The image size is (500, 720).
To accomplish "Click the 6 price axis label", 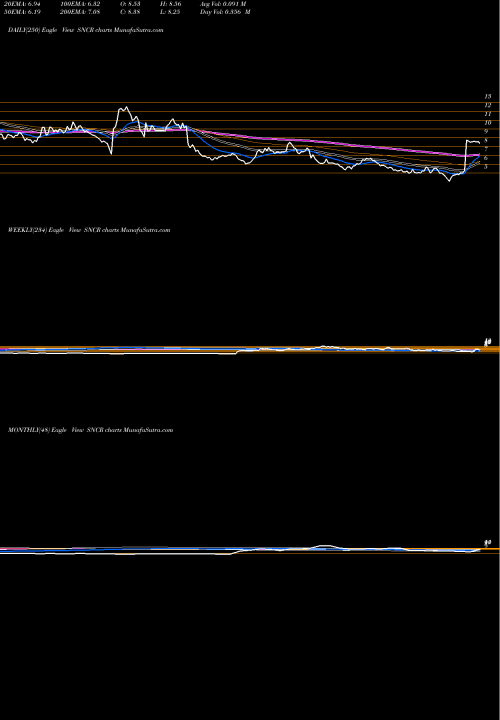I will tap(486, 158).
